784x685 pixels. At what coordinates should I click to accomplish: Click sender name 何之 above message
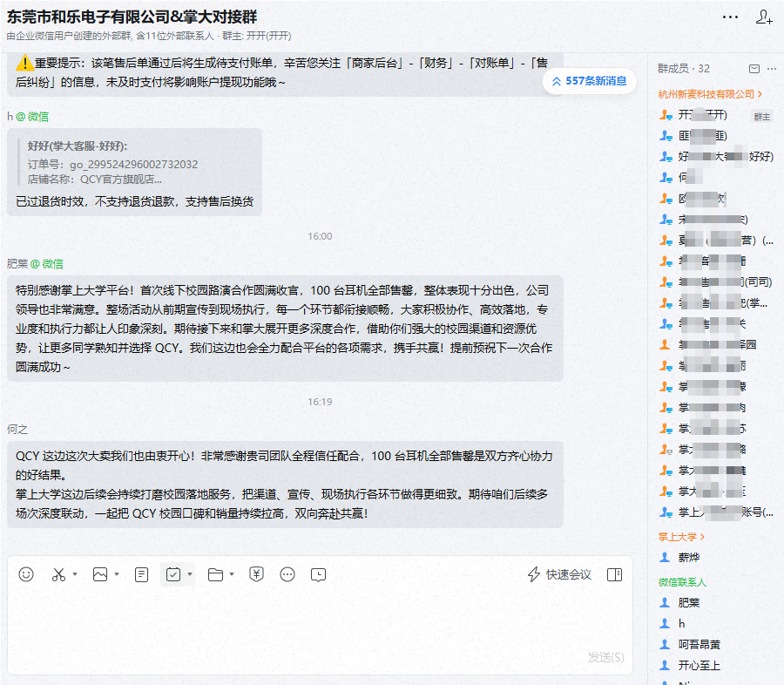coord(17,430)
